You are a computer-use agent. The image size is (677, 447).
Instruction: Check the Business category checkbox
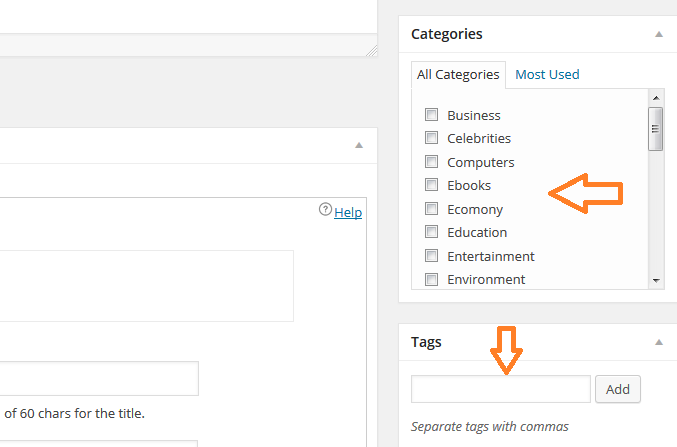[432, 115]
